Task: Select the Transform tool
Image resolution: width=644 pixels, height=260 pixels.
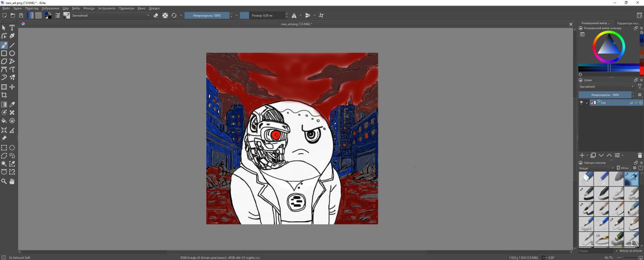Action: [x=4, y=87]
